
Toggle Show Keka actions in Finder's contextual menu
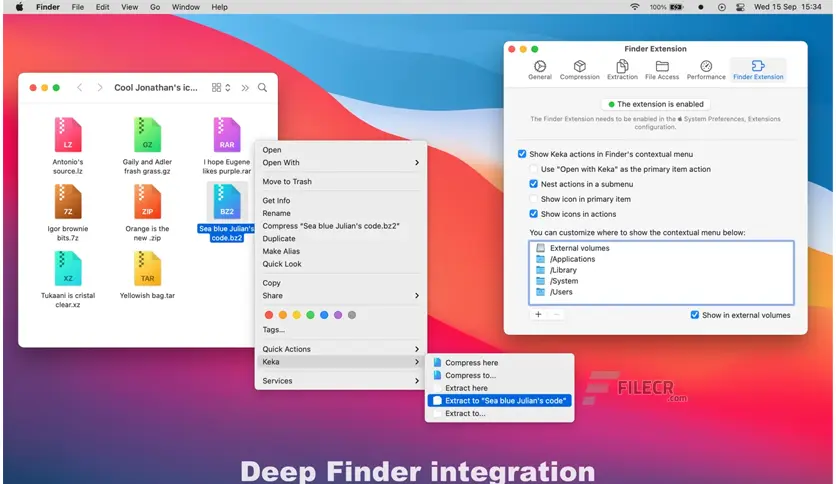point(522,154)
